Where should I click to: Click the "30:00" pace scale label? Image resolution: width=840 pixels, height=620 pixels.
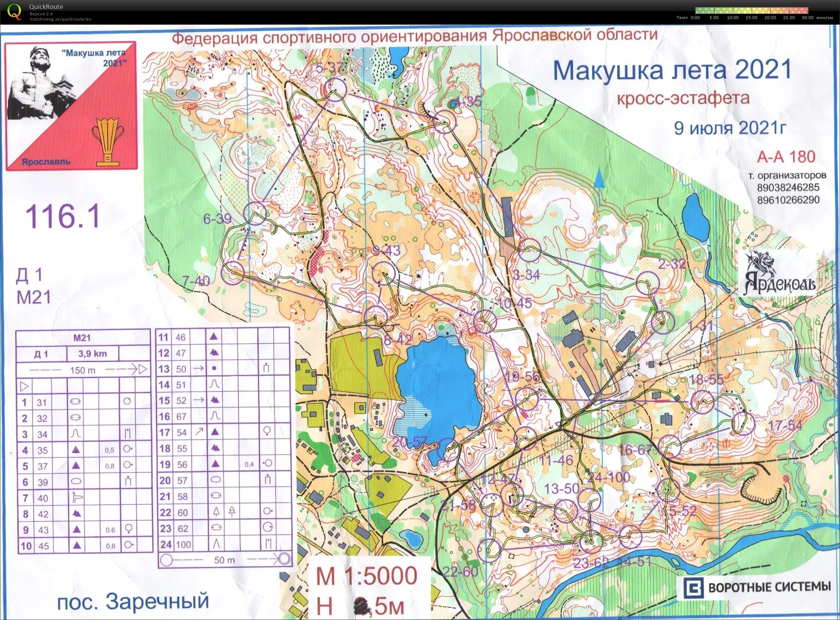[x=807, y=18]
